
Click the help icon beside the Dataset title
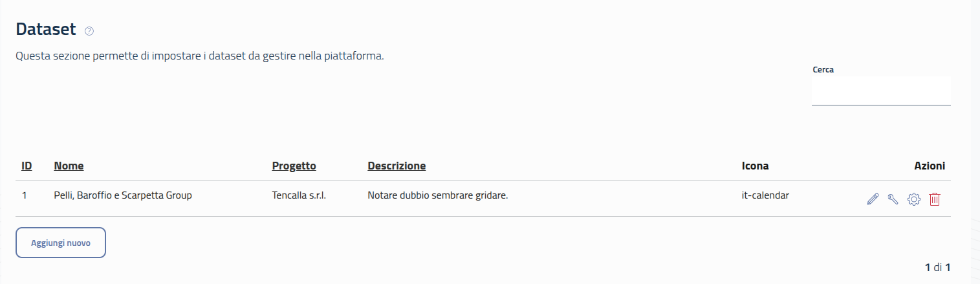[89, 31]
